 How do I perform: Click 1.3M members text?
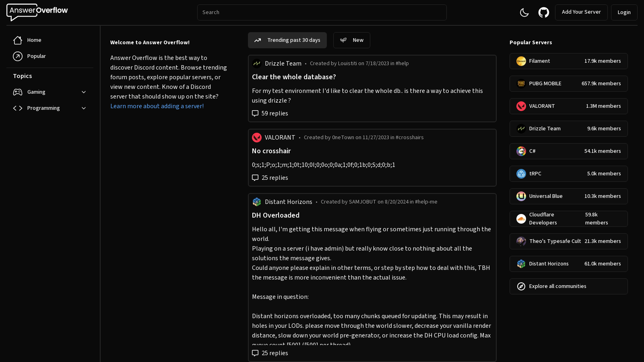click(x=603, y=106)
